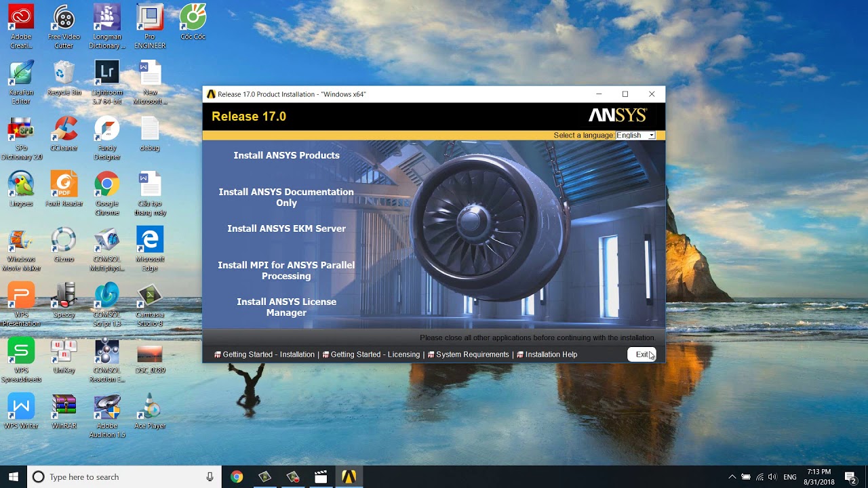The width and height of the screenshot is (868, 488).
Task: Open Longman Dictionary desktop icon
Action: (x=107, y=26)
